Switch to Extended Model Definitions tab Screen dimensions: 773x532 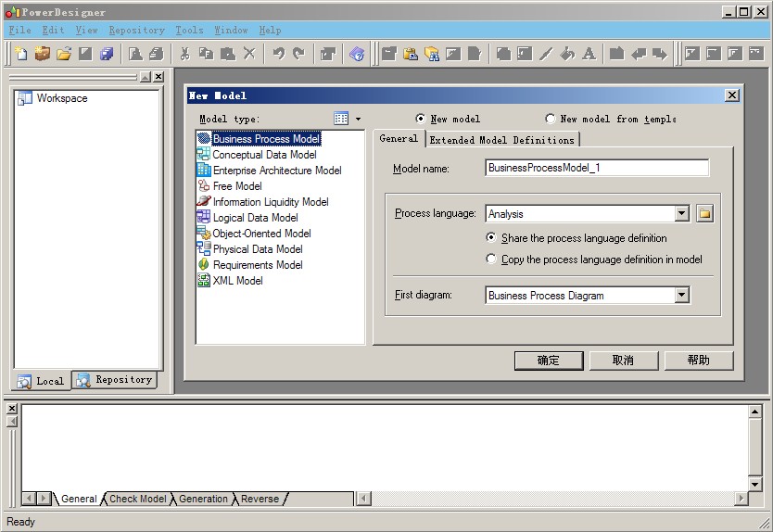501,140
